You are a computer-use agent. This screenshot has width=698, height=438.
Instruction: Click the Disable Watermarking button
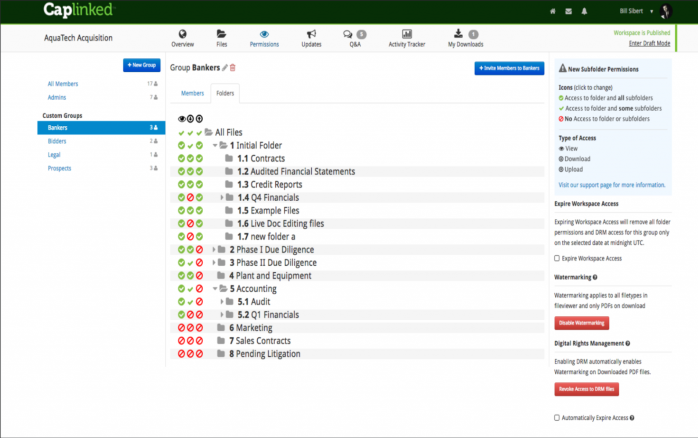581,323
